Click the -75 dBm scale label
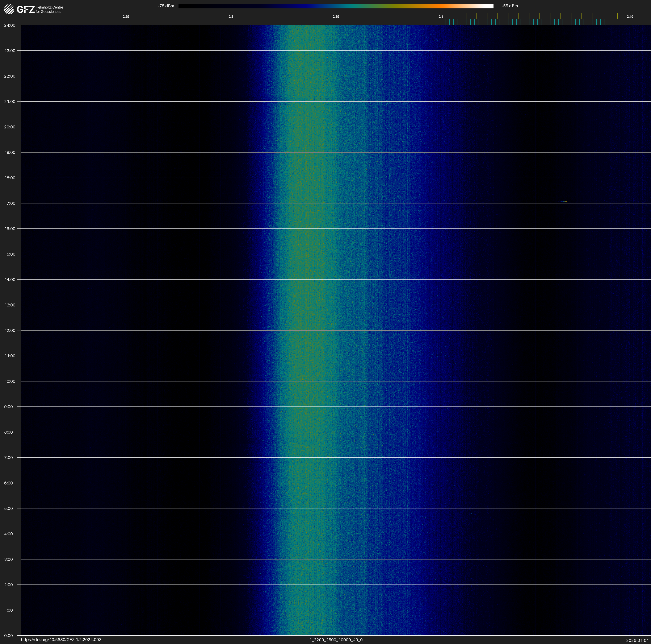The height and width of the screenshot is (644, 651). click(x=166, y=6)
